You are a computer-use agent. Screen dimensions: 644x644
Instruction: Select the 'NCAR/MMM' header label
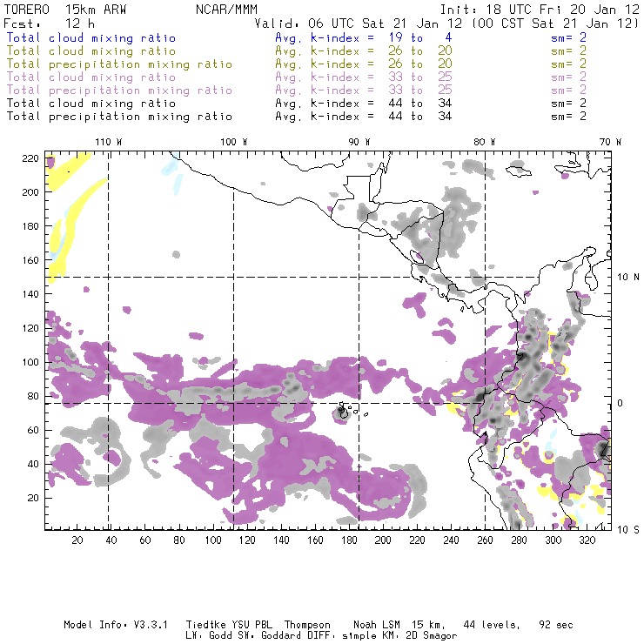[227, 10]
